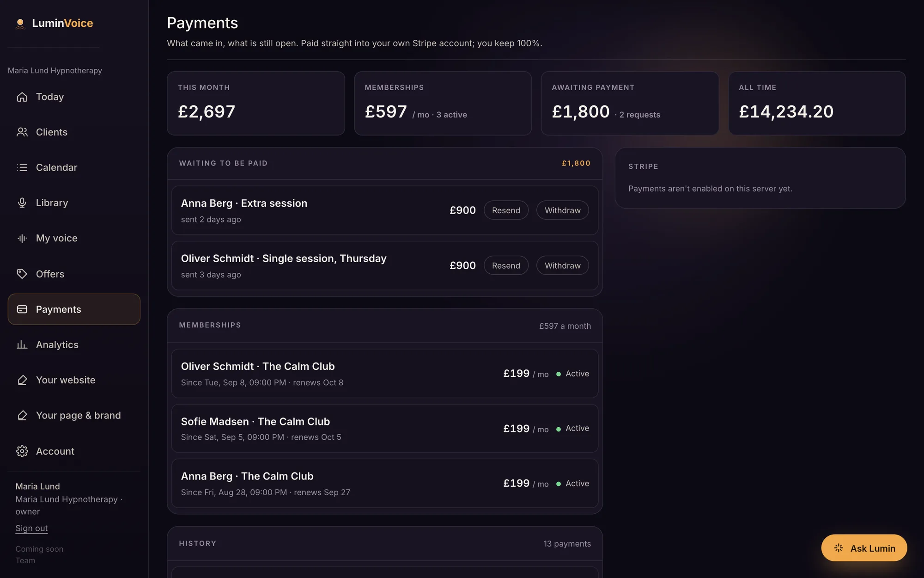Open the Memberships £597 summary card
Screen dimensions: 924x578
443,103
